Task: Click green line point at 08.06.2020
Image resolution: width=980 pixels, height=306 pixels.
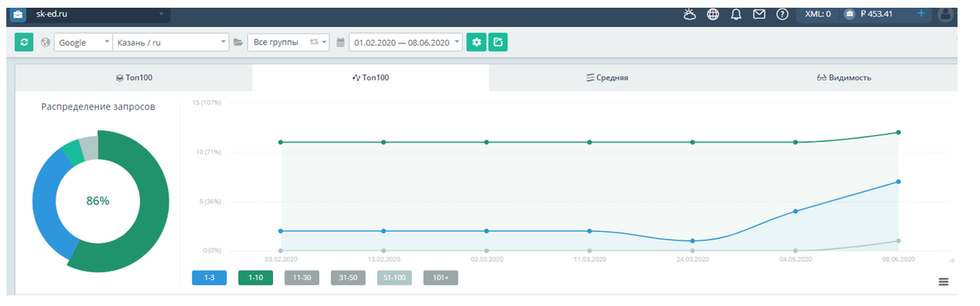Action: pyautogui.click(x=899, y=132)
